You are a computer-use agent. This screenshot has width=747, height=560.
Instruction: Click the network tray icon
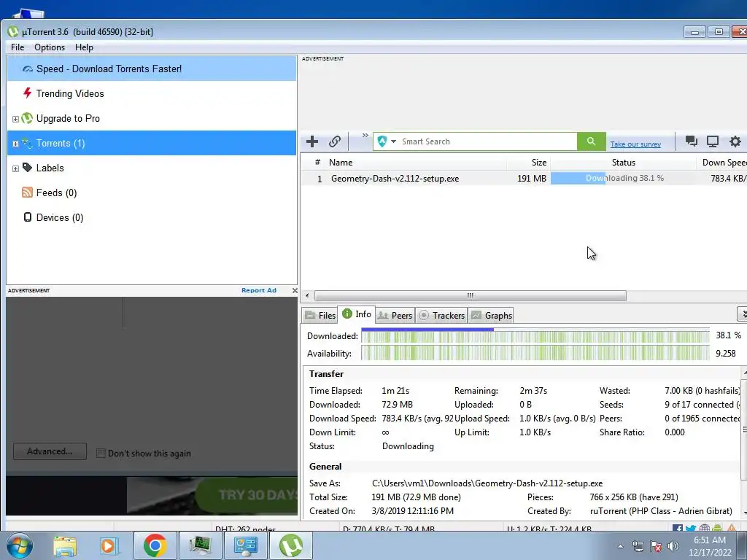tap(638, 546)
